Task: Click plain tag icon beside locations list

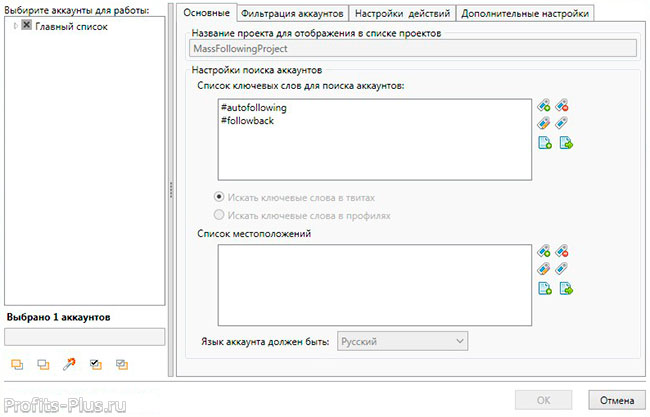Action: tap(562, 269)
